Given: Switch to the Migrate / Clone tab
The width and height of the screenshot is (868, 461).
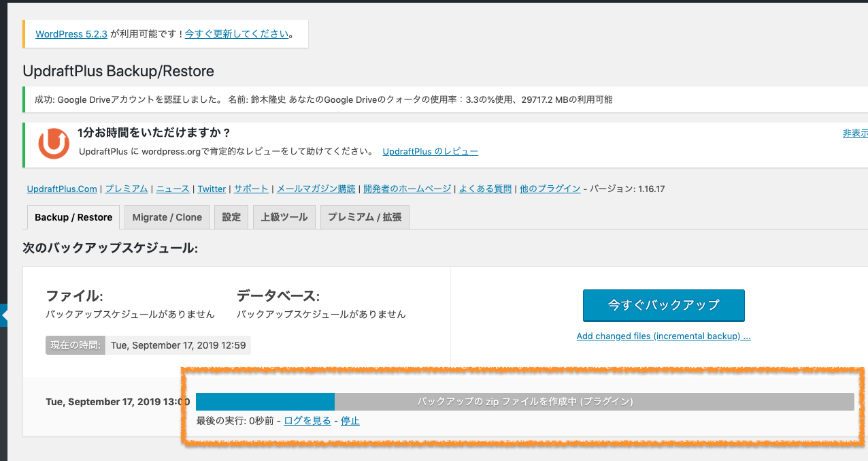Looking at the screenshot, I should [167, 217].
